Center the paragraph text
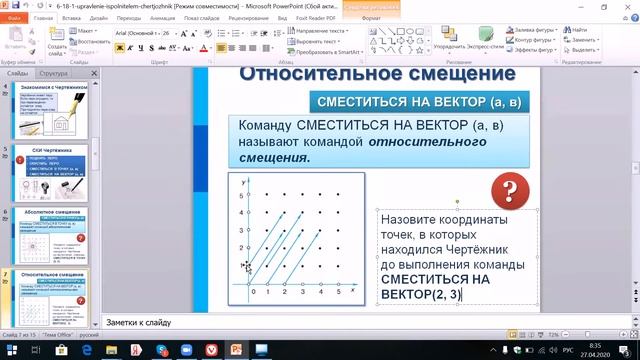 (231, 48)
